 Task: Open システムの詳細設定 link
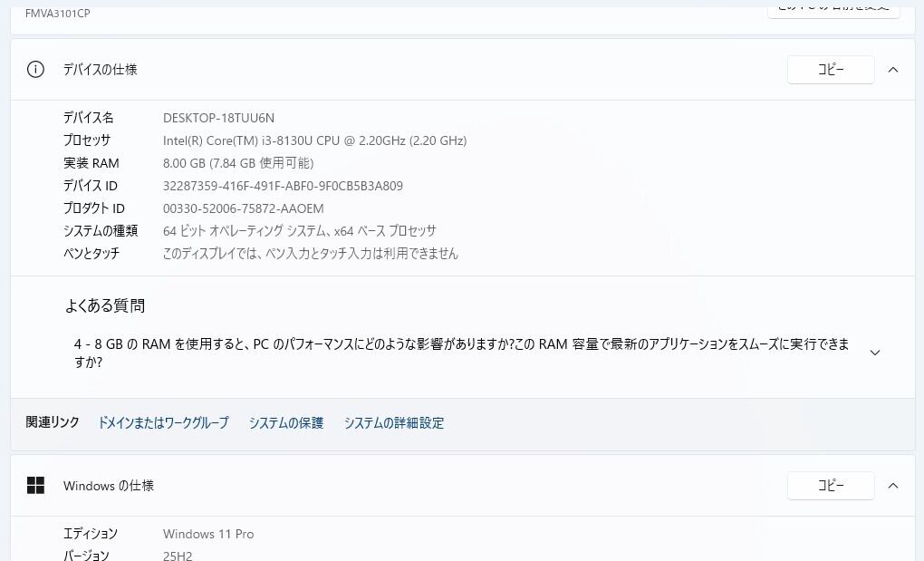pyautogui.click(x=394, y=423)
